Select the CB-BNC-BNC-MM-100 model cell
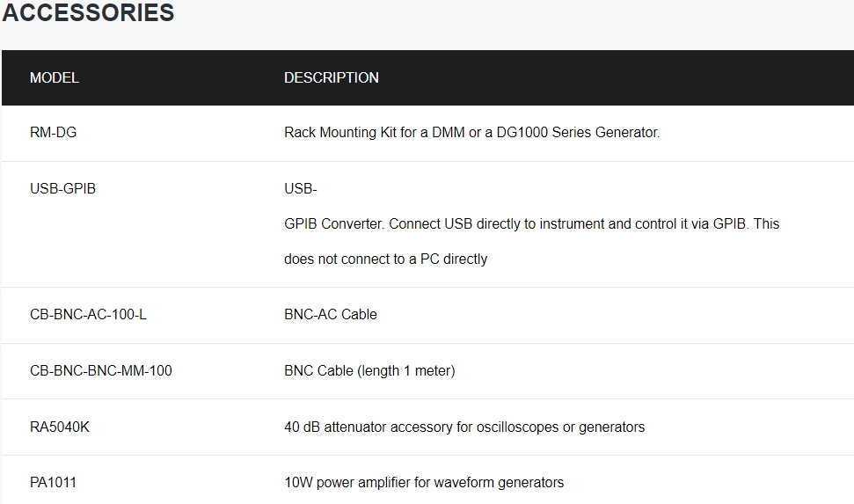This screenshot has width=854, height=504. [101, 370]
